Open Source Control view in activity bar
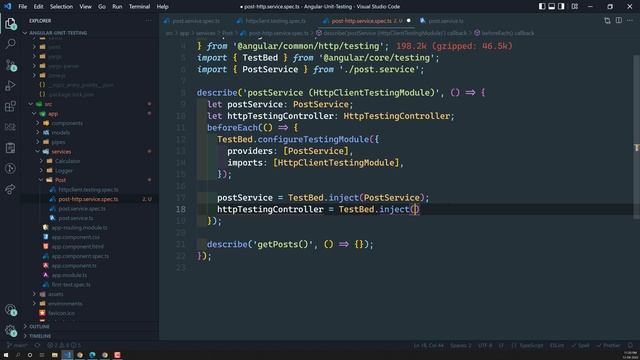Screen dimensions: 640x360 click(x=10, y=65)
